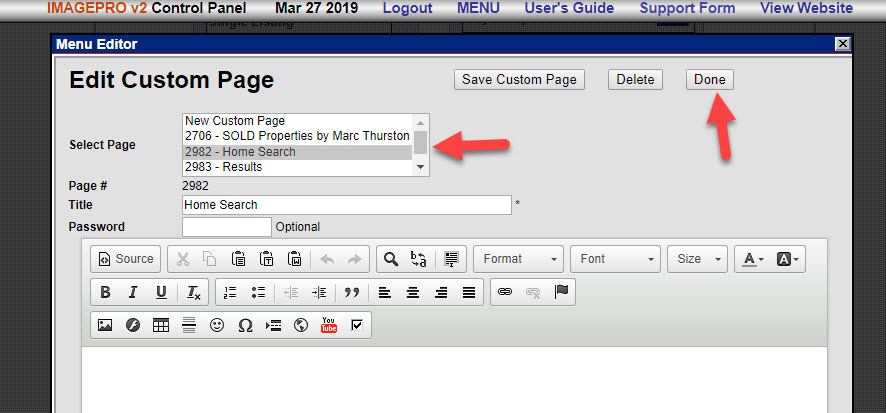Open the Format dropdown
Image resolution: width=886 pixels, height=413 pixels.
(x=519, y=259)
